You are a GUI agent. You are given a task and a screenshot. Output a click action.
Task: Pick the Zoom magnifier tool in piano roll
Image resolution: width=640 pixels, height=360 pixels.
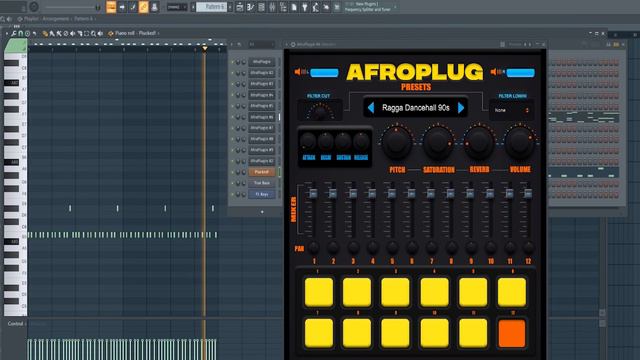93,33
